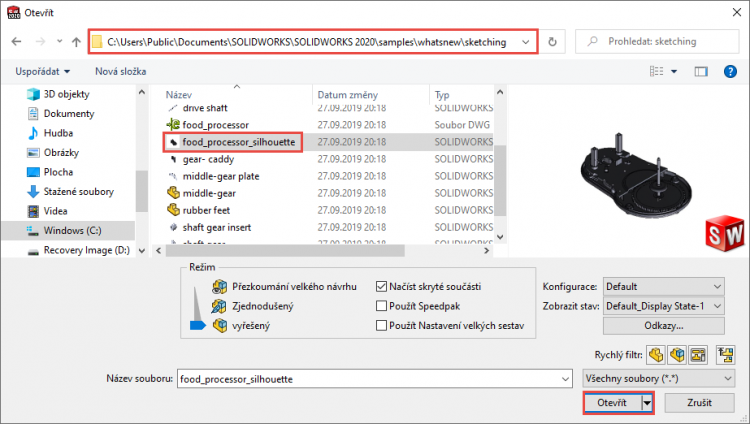Filter drawings with Rychlý filtr icon

[698, 355]
